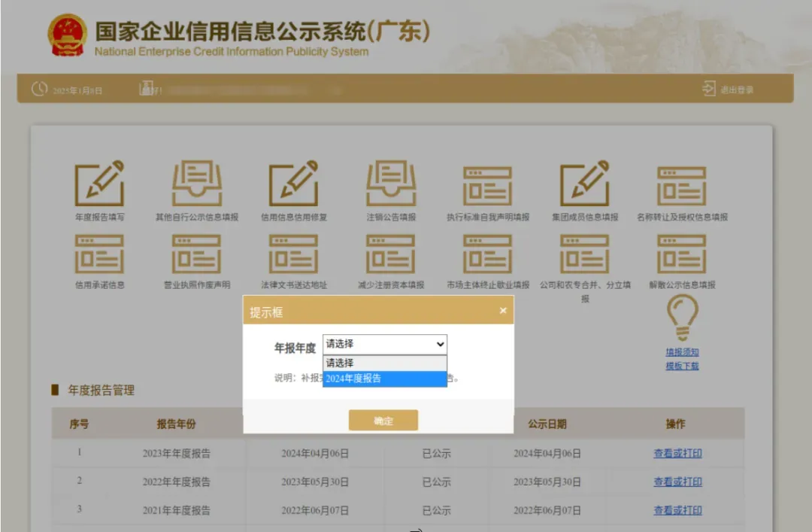
Task: Open 名称转让及授权信息填报 icon
Action: 682,184
